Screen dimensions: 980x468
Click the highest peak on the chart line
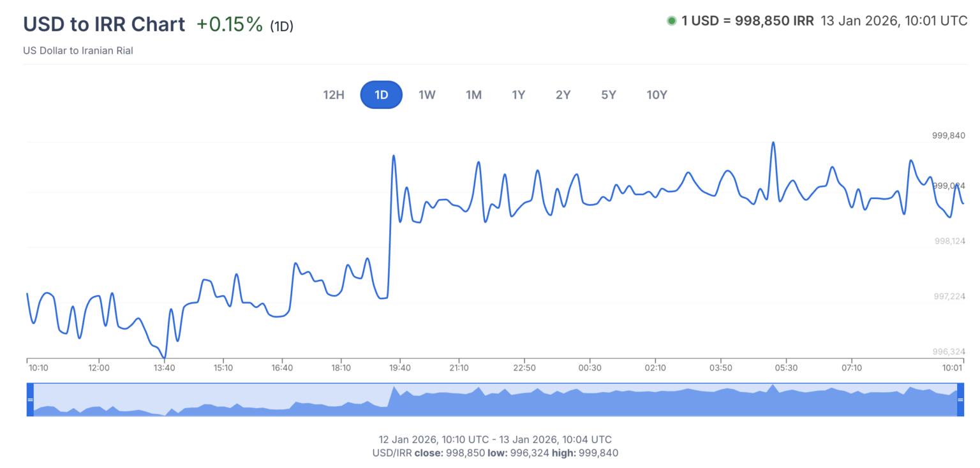774,142
